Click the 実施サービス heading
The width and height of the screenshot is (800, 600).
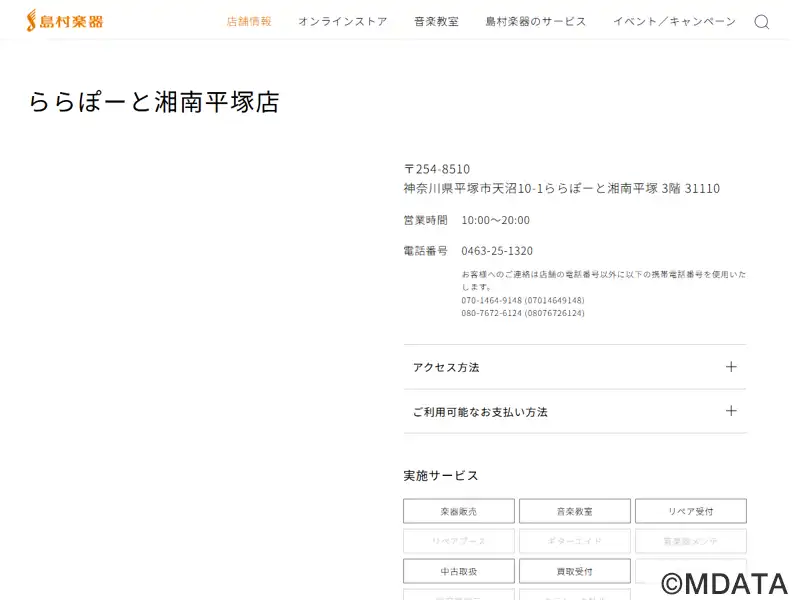(441, 476)
